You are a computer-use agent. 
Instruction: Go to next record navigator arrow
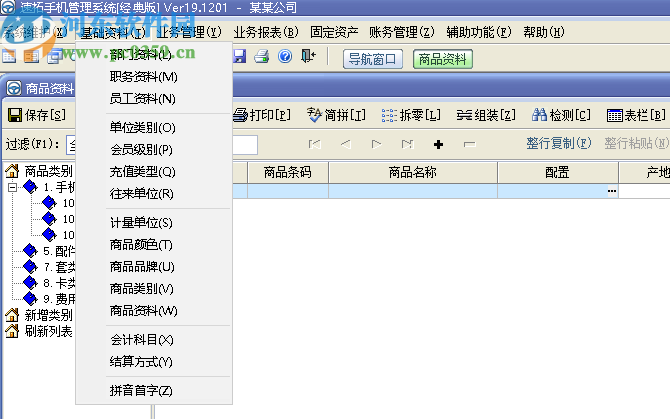click(x=376, y=144)
